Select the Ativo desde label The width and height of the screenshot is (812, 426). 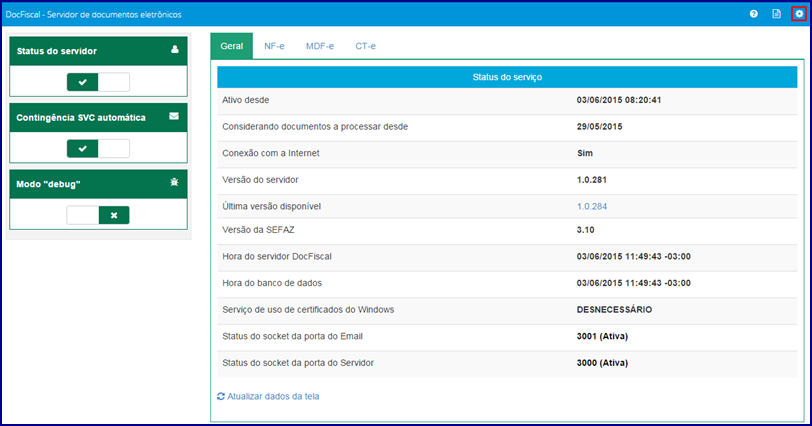[245, 100]
